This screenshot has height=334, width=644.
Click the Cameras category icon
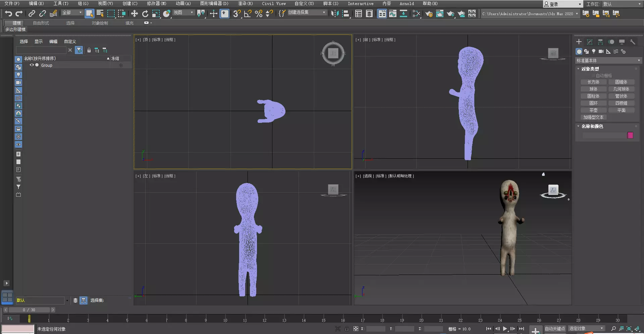pos(601,51)
